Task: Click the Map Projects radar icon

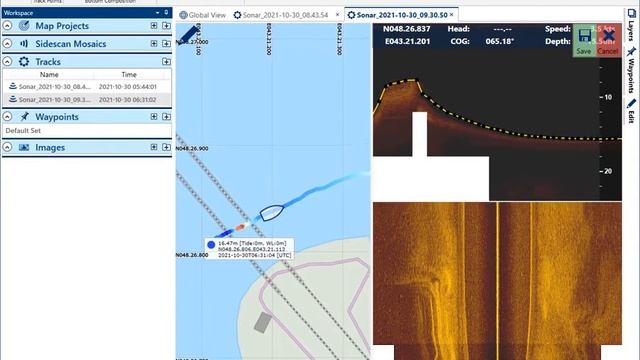Action: 24,26
